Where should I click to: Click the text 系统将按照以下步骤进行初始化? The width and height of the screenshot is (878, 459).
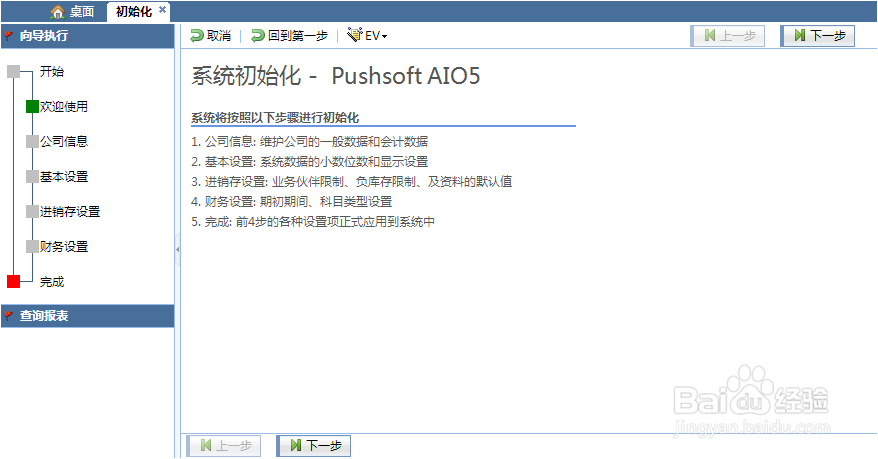tap(275, 118)
